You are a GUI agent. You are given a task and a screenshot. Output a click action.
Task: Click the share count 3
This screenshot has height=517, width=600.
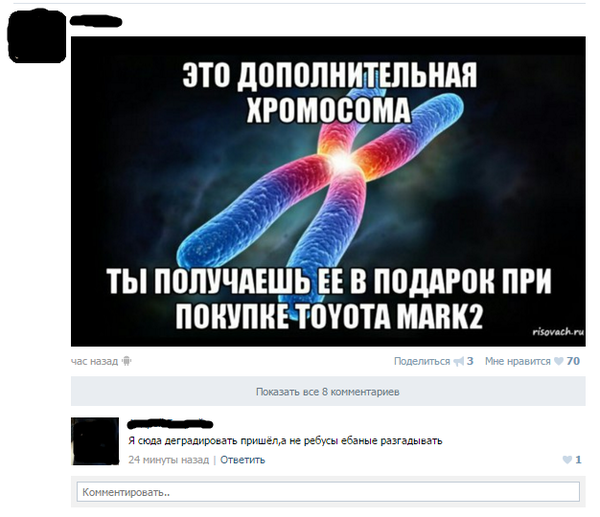pos(470,361)
